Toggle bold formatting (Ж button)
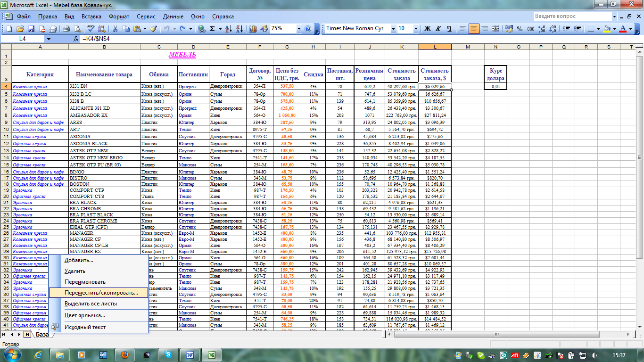The width and height of the screenshot is (644, 362). 428,29
